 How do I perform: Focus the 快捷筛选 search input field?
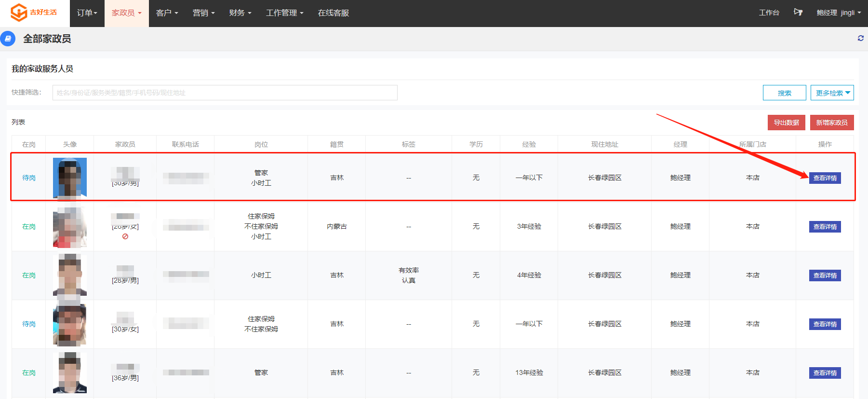tap(225, 93)
